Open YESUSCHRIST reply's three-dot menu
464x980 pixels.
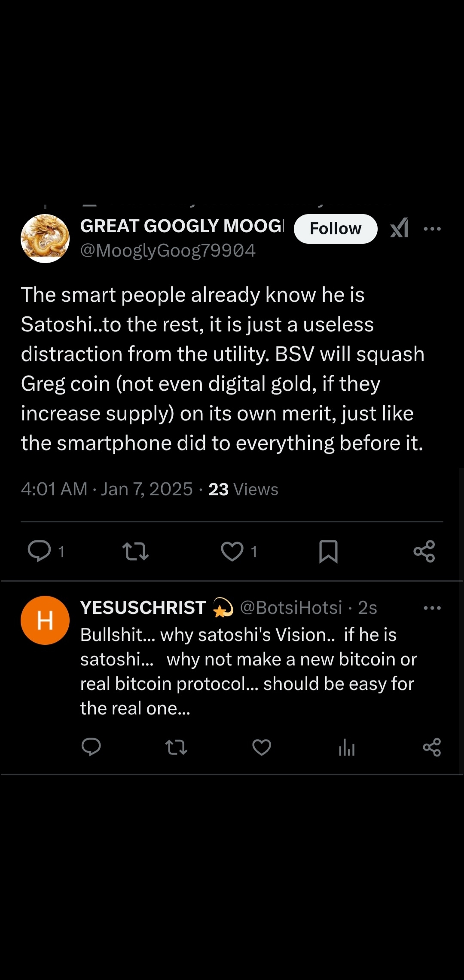point(432,608)
